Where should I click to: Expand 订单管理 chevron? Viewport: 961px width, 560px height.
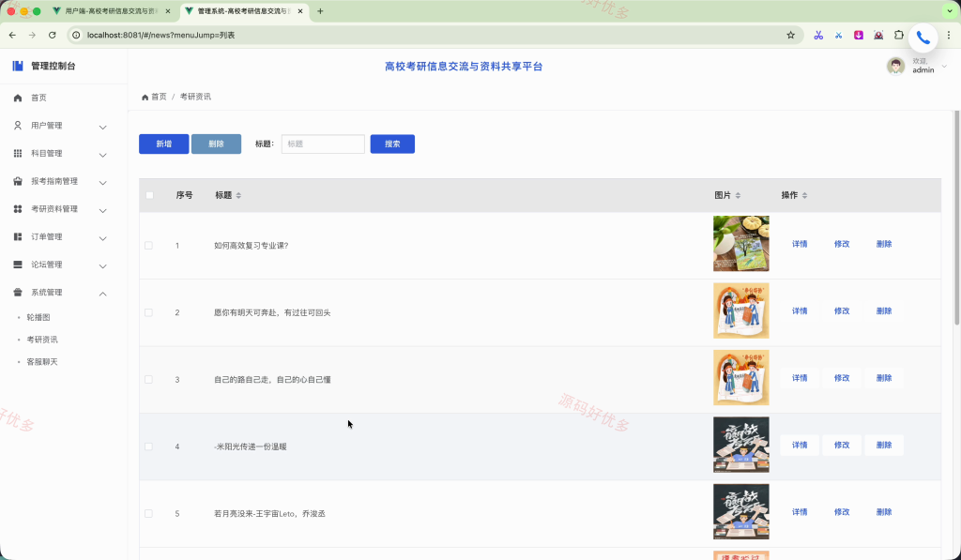pos(103,237)
